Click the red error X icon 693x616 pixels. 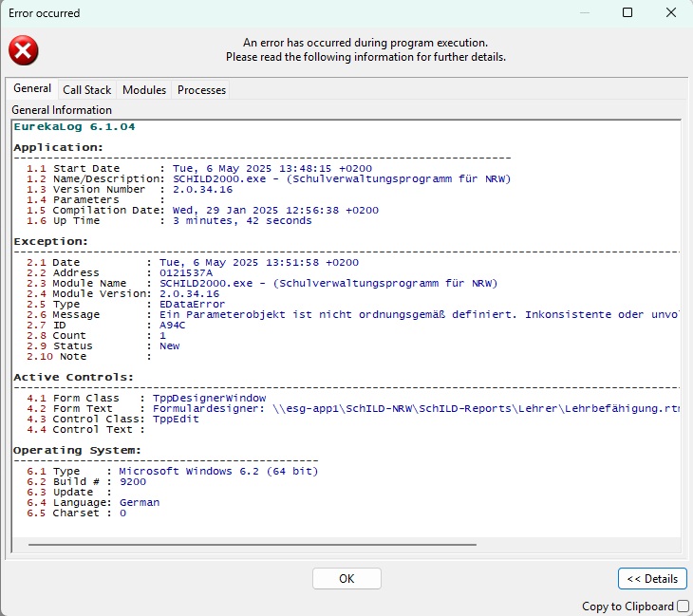point(24,50)
